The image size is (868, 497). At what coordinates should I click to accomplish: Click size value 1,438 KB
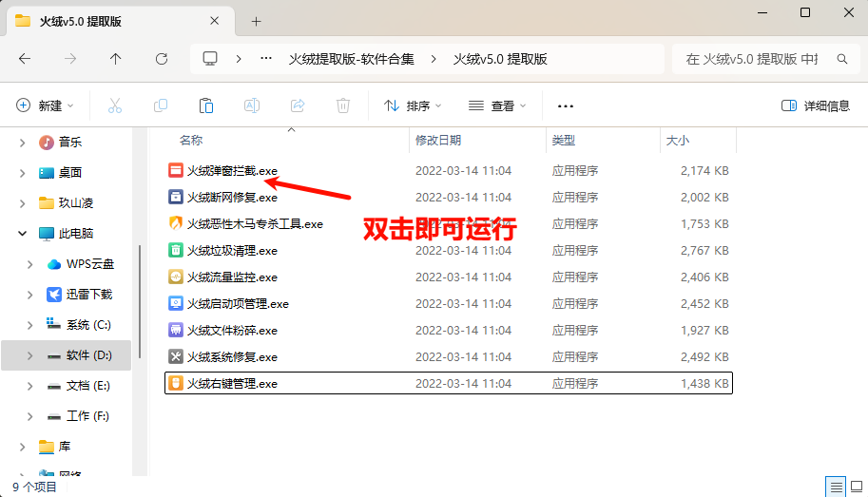(x=704, y=383)
